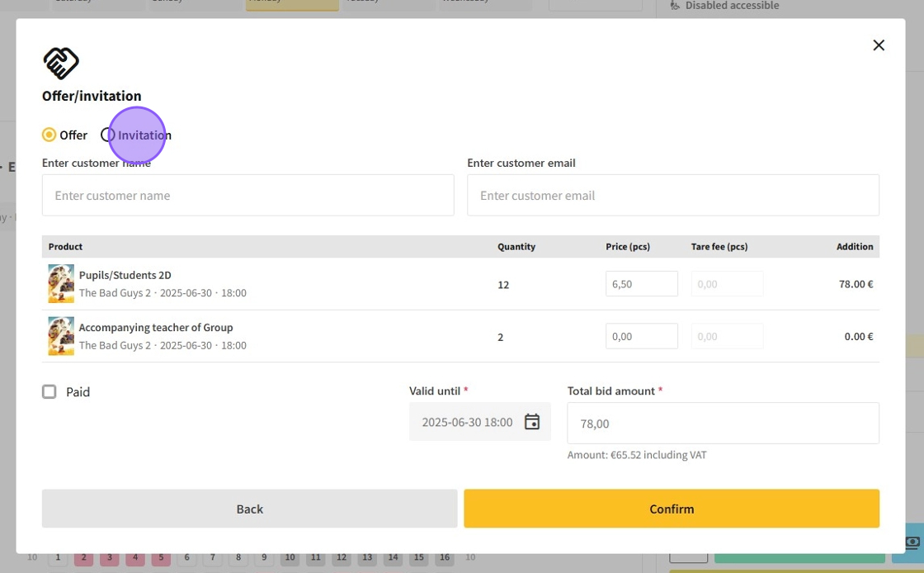The width and height of the screenshot is (924, 573).
Task: Open the Valid until date field
Action: [x=467, y=422]
